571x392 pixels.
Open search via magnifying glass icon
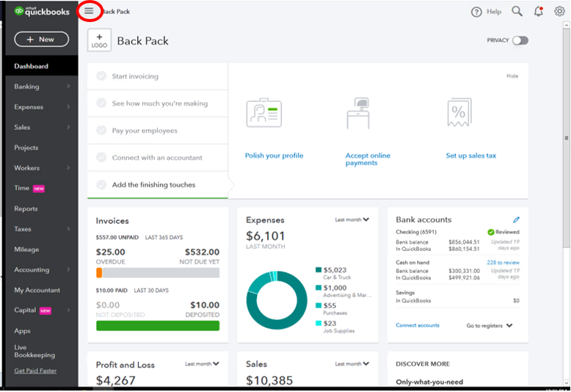click(x=517, y=11)
